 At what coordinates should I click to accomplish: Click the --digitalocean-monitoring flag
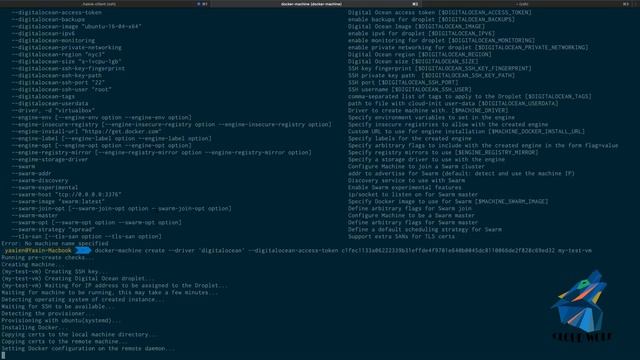point(53,40)
